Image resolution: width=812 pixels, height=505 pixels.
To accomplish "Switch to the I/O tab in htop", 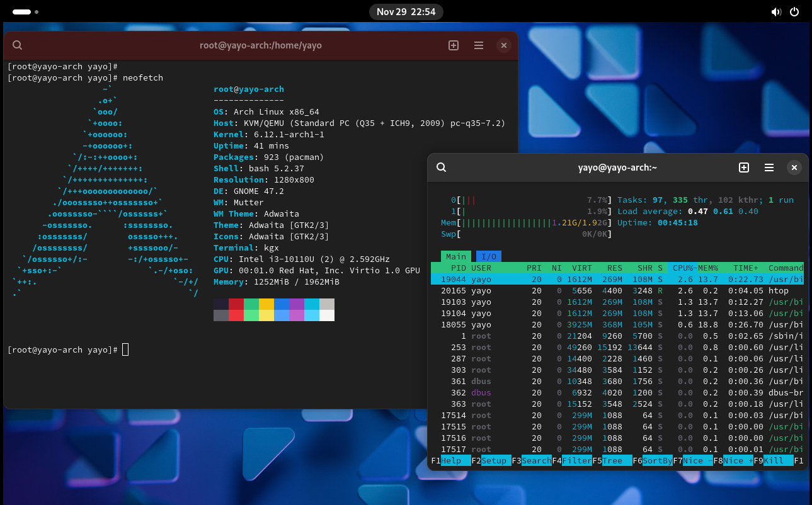I will [x=489, y=256].
